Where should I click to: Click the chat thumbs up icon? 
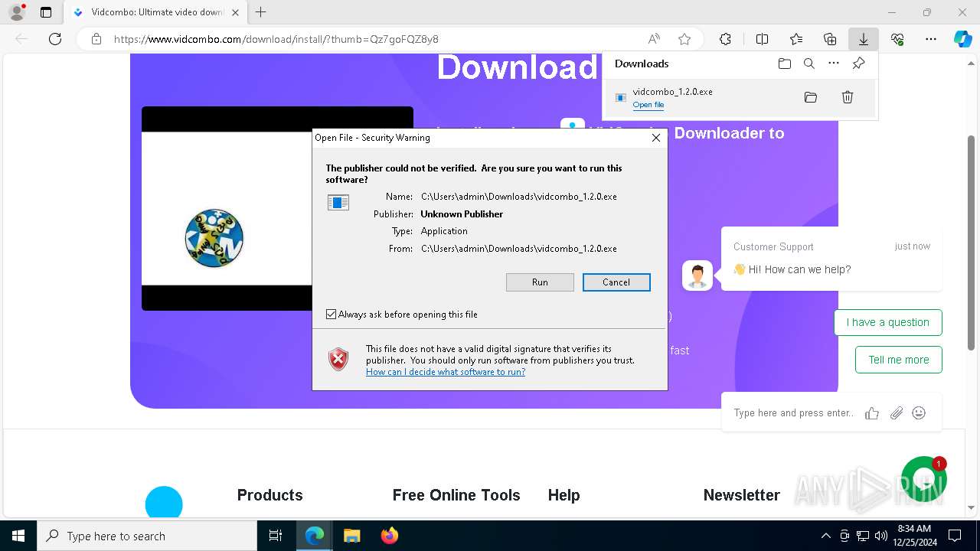(872, 413)
